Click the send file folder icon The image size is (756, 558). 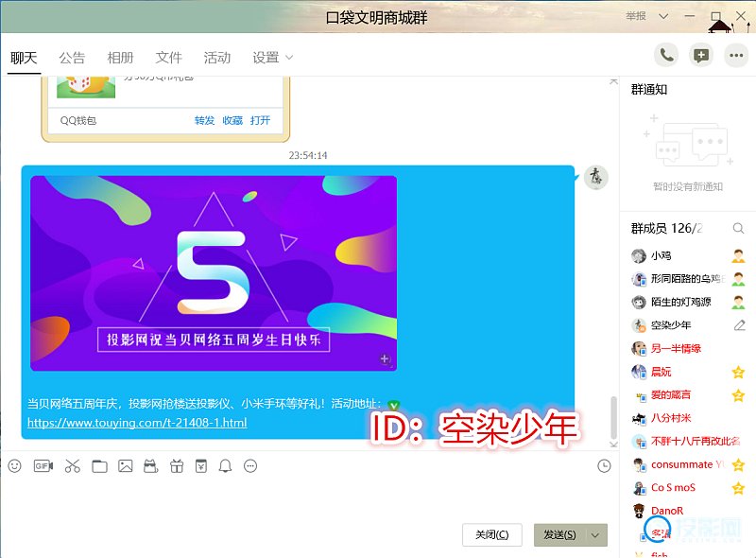99,466
